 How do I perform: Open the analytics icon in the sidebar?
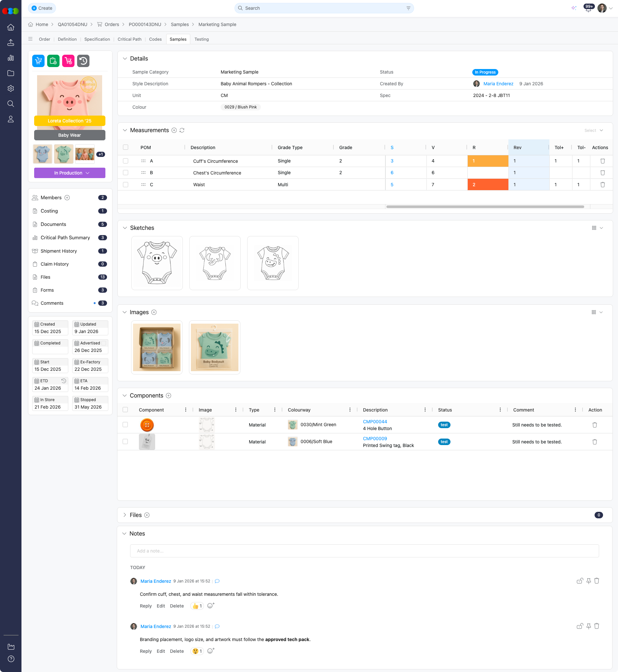point(11,58)
